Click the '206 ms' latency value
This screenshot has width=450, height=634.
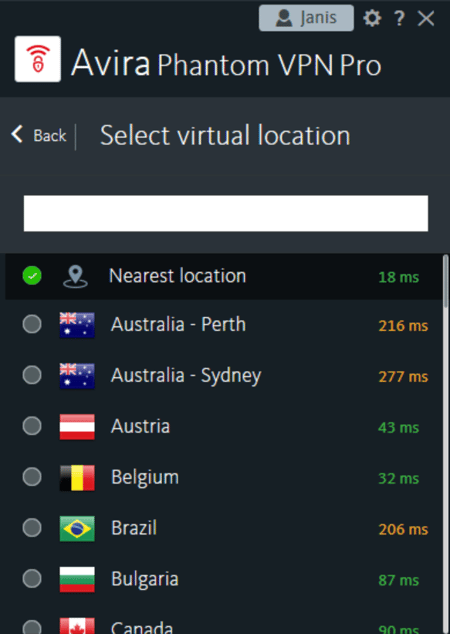coord(403,530)
